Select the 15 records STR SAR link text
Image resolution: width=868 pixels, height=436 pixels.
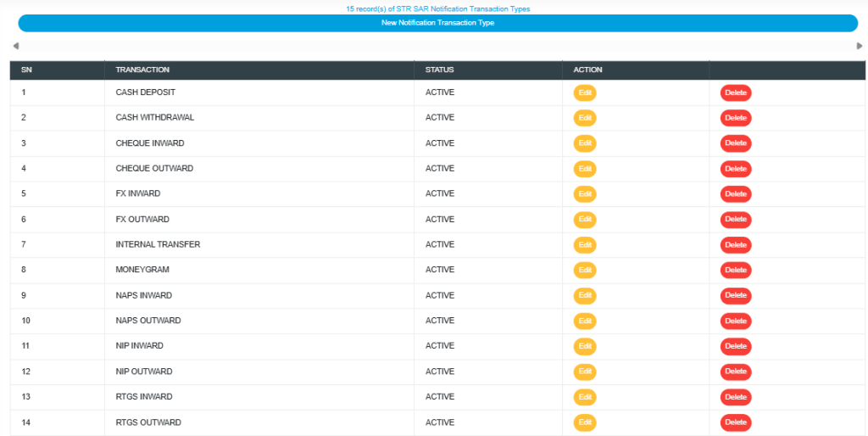click(437, 8)
